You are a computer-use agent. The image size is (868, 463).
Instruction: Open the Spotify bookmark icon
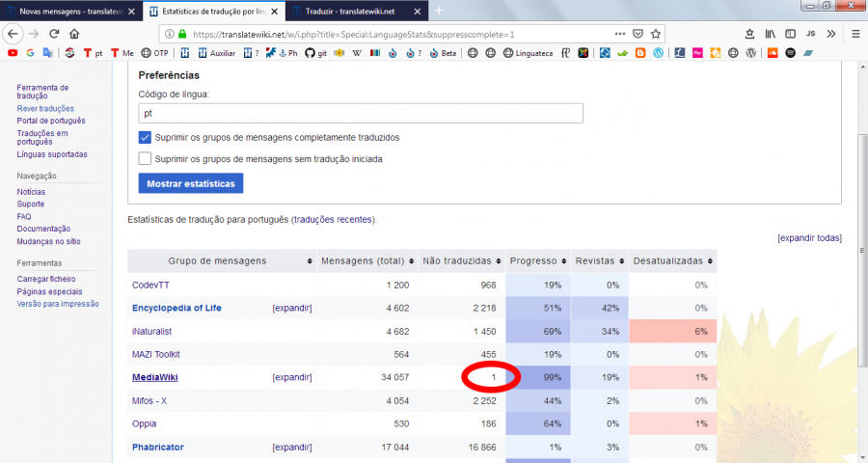pos(791,53)
